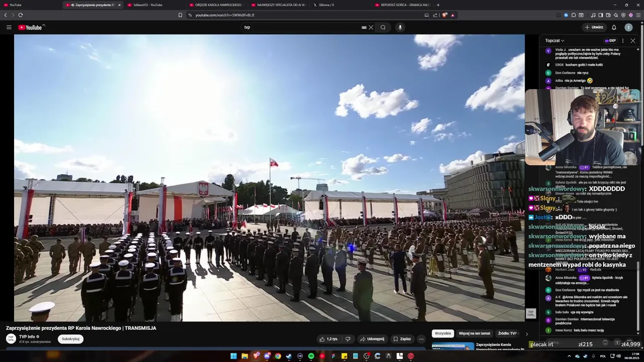This screenshot has height=362, width=644.
Task: Share this page via the address bar icon
Action: [435, 15]
